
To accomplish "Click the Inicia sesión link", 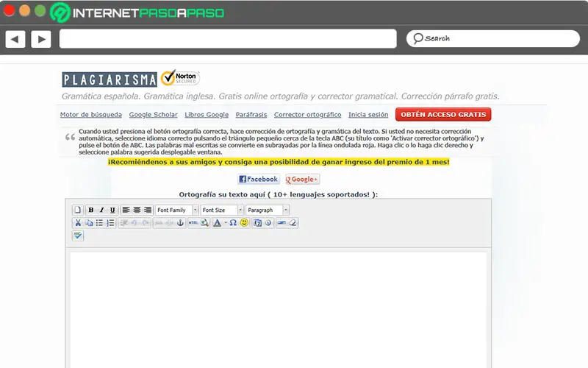I will click(368, 115).
